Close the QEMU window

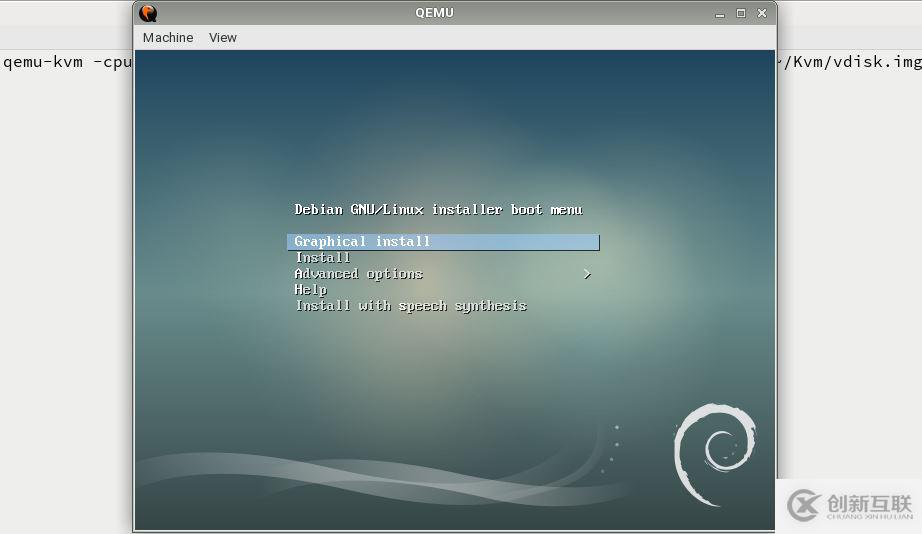[x=762, y=13]
